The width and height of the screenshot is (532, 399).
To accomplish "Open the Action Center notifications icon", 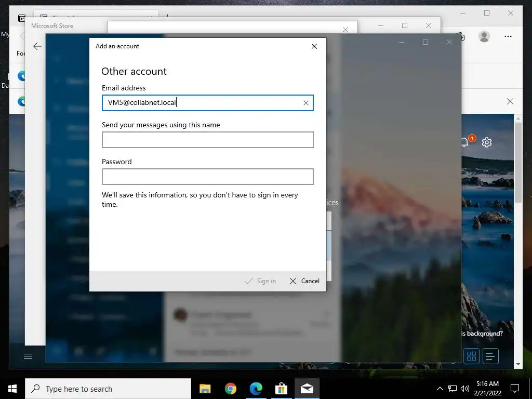I will point(515,389).
